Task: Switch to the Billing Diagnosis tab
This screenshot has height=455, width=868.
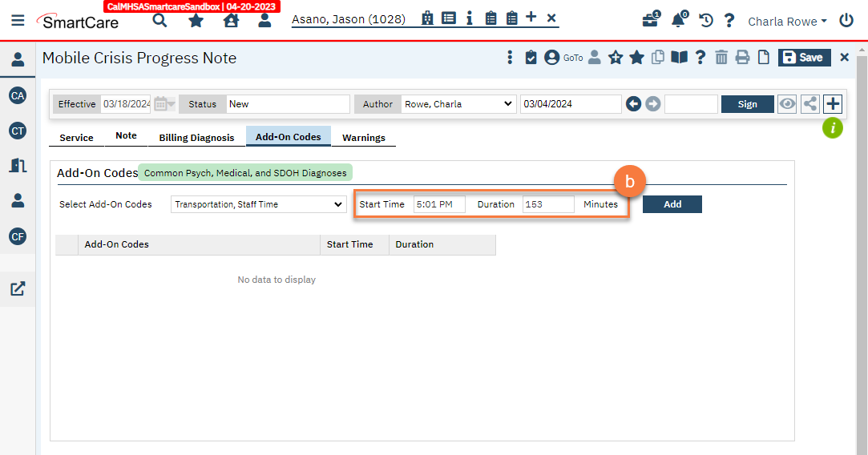Action: pos(196,137)
